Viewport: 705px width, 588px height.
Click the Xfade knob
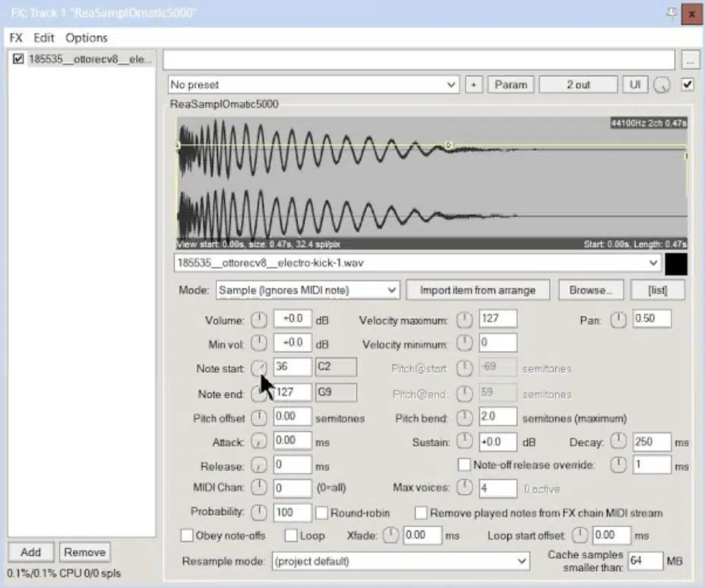point(390,535)
